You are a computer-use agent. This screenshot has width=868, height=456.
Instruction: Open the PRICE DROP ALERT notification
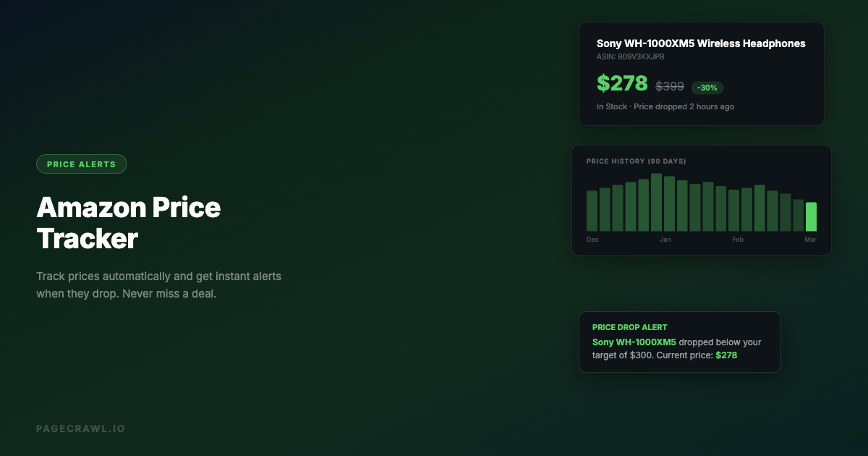coord(679,341)
